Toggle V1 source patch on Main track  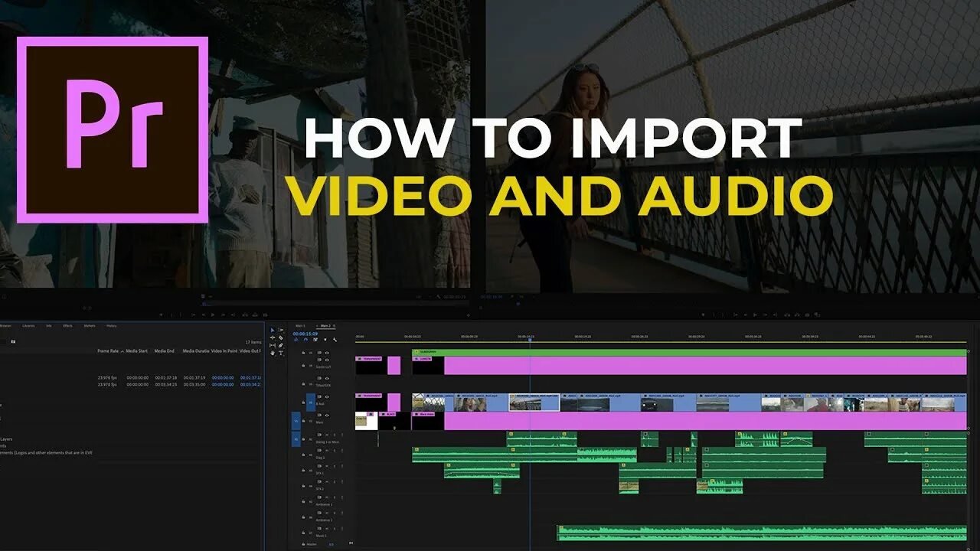(296, 421)
